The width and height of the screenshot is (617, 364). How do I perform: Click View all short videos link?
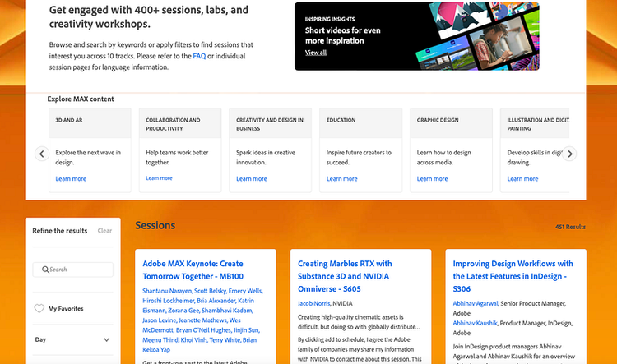316,53
